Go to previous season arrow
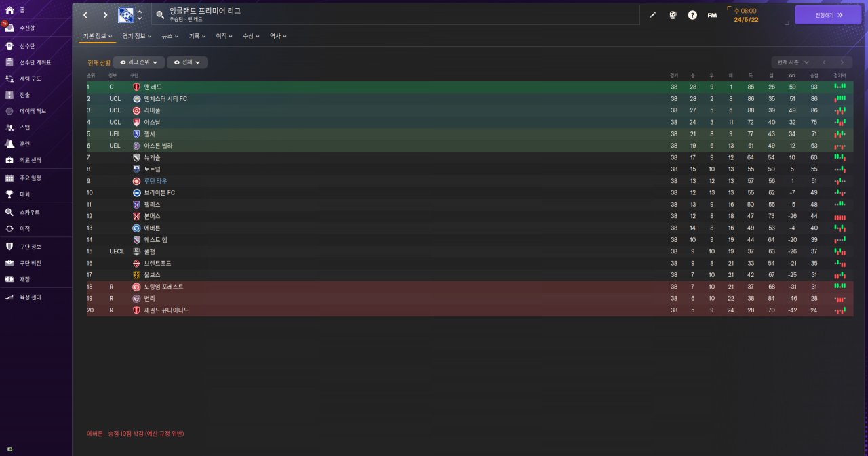This screenshot has width=868, height=456. point(824,62)
